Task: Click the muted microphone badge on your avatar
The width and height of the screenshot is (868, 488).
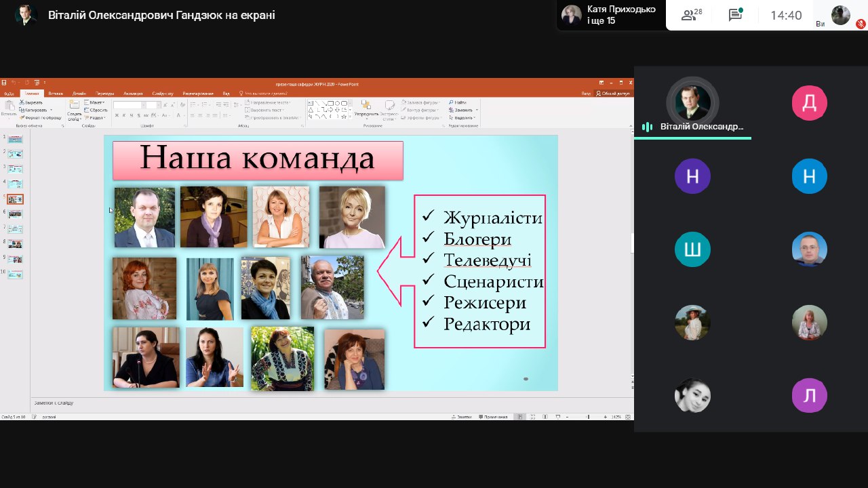Action: coord(861,24)
